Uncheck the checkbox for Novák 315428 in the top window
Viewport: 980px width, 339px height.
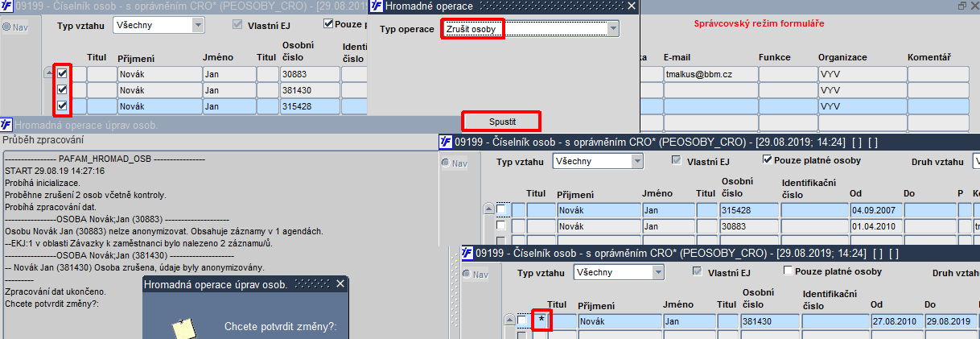tap(63, 105)
